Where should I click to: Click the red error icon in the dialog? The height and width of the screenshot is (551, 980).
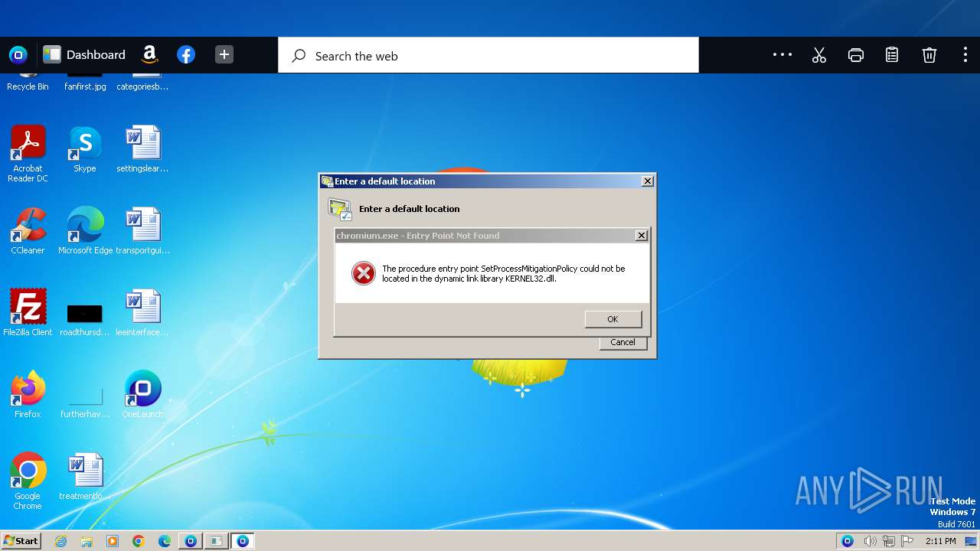tap(364, 273)
